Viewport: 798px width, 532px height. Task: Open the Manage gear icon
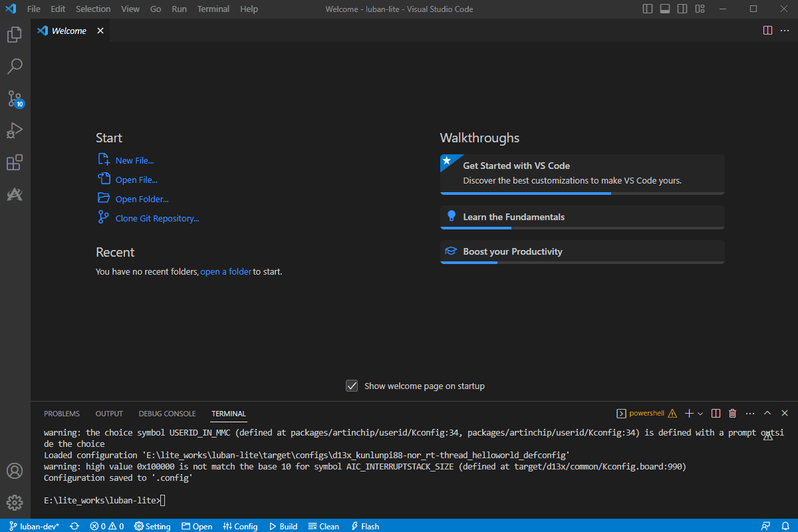point(15,503)
